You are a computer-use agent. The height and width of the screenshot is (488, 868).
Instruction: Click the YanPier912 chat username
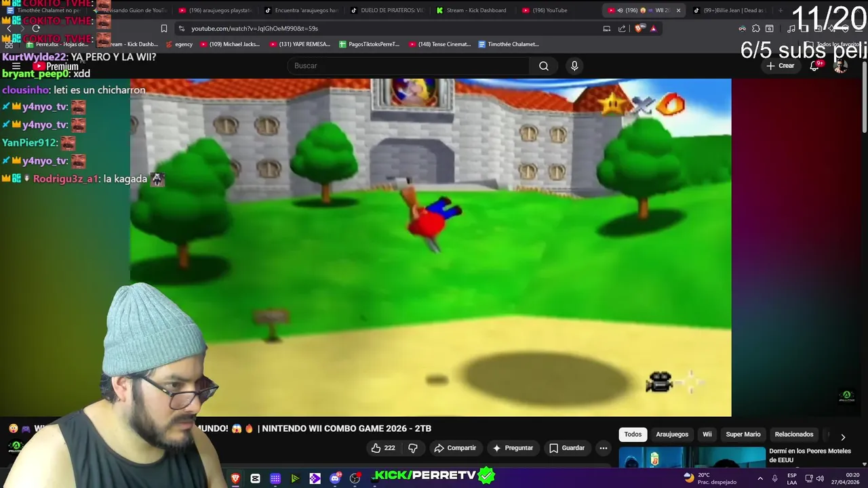pyautogui.click(x=30, y=143)
